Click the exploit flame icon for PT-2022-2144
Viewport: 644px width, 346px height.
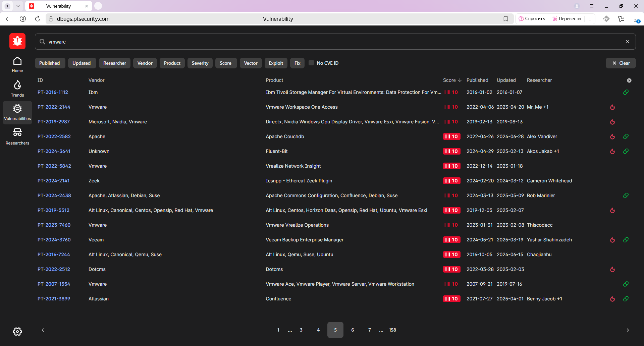click(612, 107)
